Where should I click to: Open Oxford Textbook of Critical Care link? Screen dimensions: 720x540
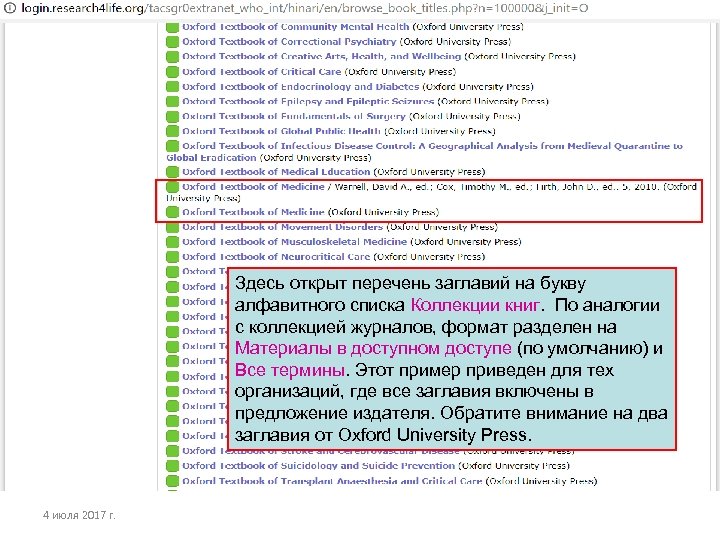point(261,72)
